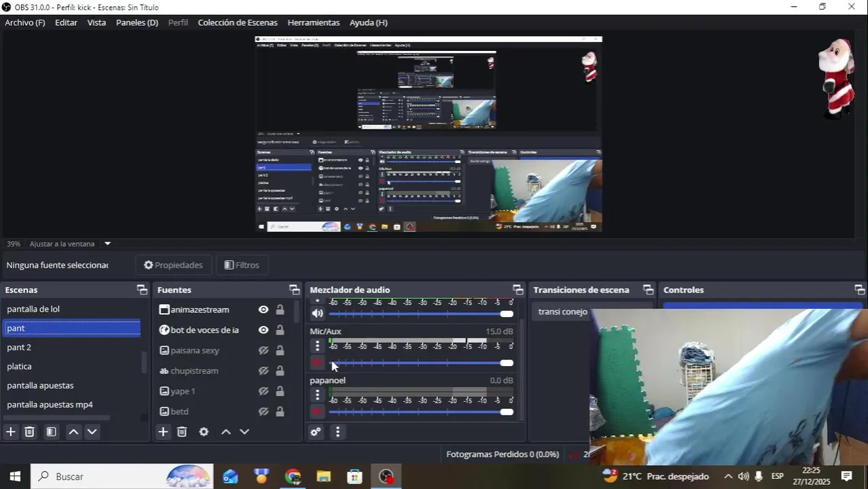
Task: Toggle lock on chupistream source
Action: tap(280, 371)
